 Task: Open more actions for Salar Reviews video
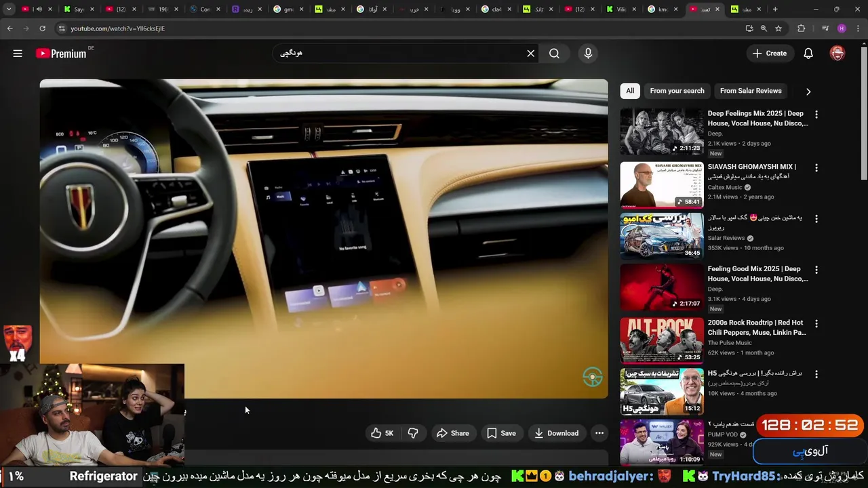click(x=816, y=219)
